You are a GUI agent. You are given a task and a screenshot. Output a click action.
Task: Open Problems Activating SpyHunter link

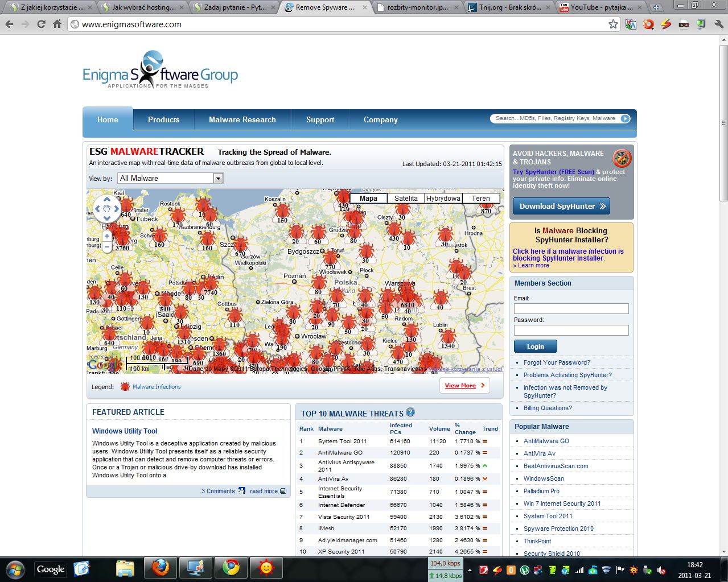click(567, 375)
